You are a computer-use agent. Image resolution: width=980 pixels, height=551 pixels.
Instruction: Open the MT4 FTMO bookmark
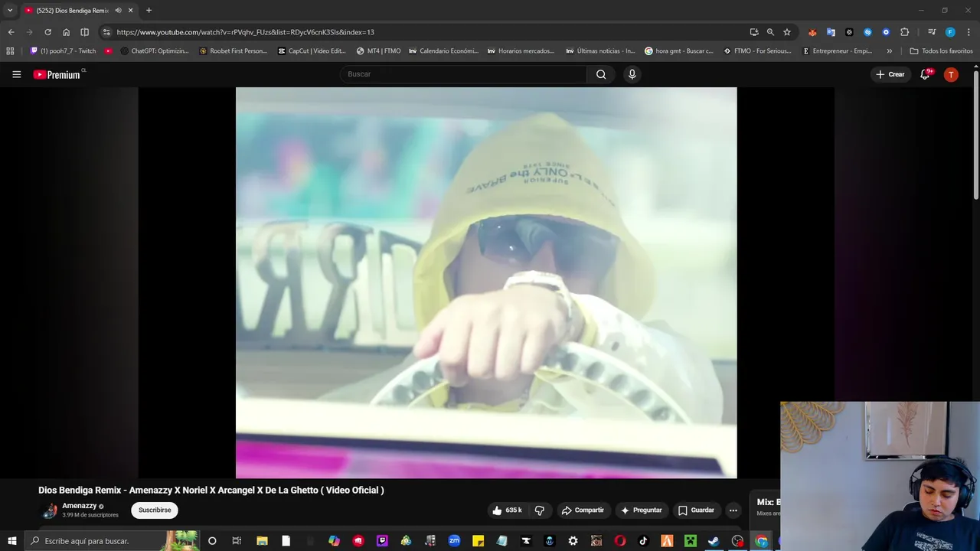[x=378, y=51]
